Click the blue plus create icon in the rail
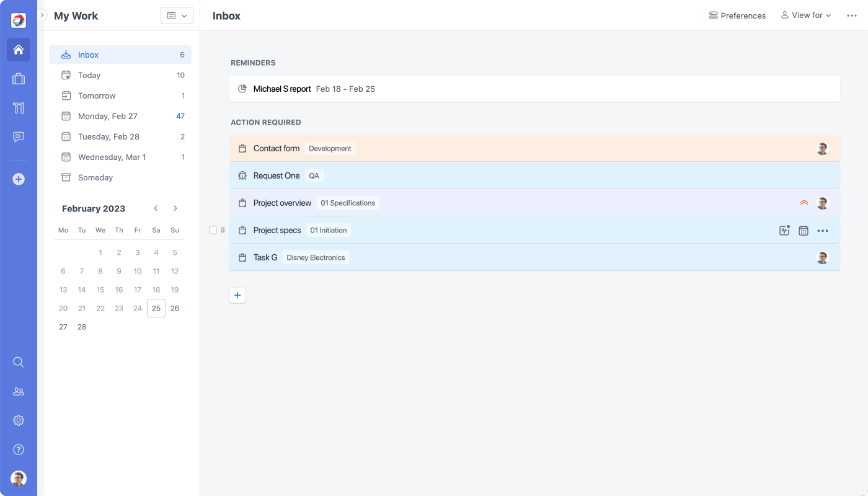868x496 pixels. (19, 179)
